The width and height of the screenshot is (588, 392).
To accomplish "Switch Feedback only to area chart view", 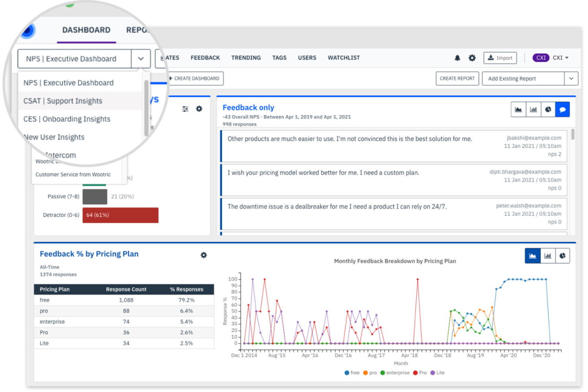I will tap(518, 110).
